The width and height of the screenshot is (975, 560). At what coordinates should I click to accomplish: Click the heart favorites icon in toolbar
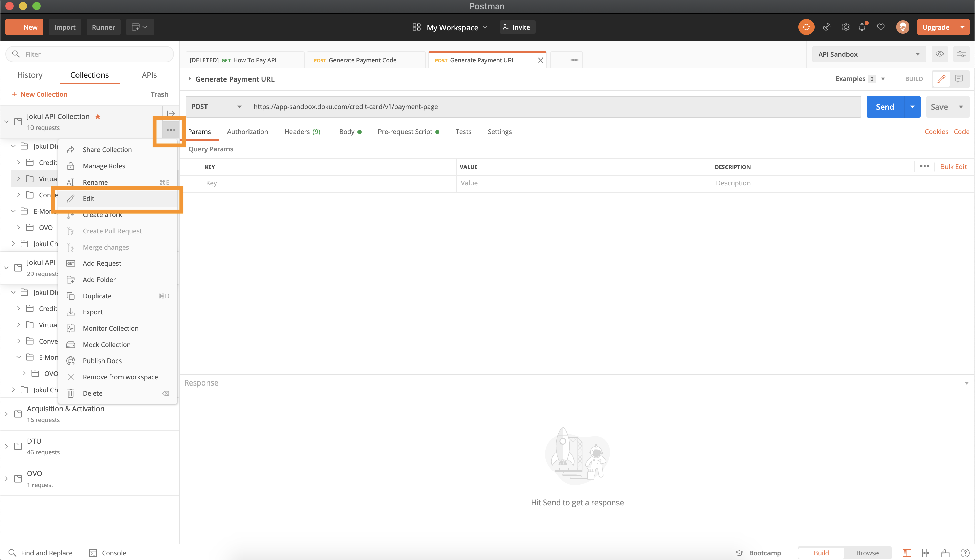pyautogui.click(x=881, y=27)
